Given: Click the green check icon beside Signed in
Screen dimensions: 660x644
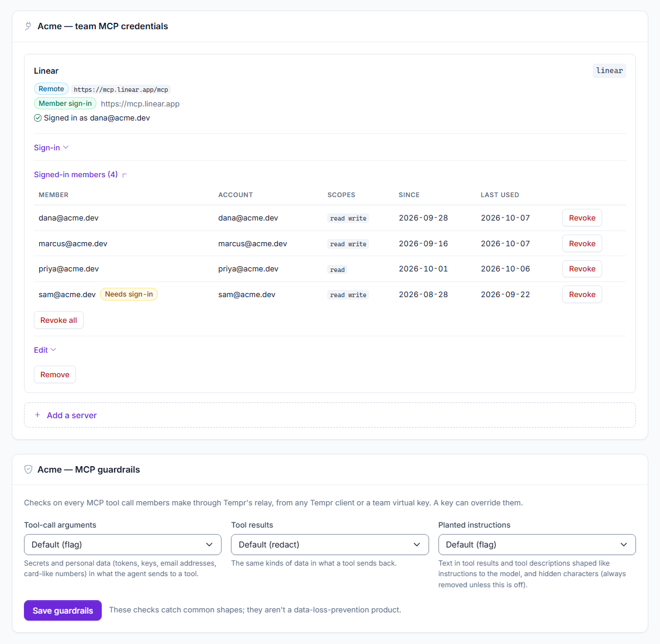Looking at the screenshot, I should 37,118.
